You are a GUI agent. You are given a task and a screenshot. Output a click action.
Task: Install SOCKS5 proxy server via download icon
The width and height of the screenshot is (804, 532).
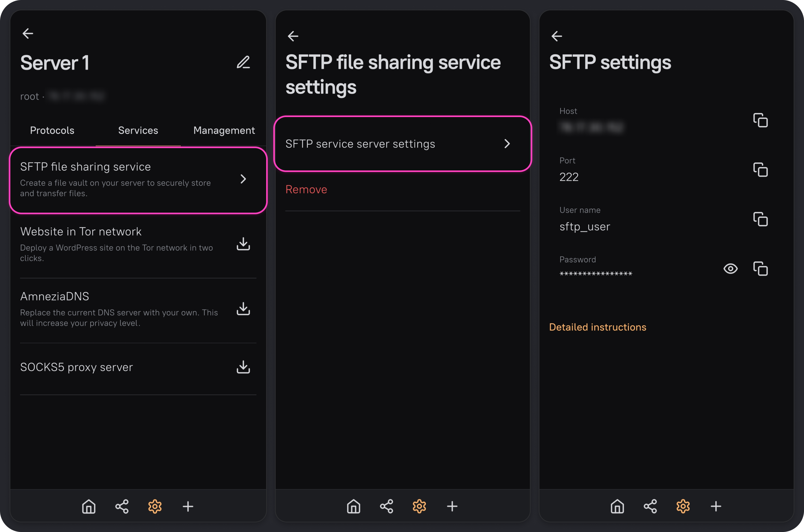[243, 367]
